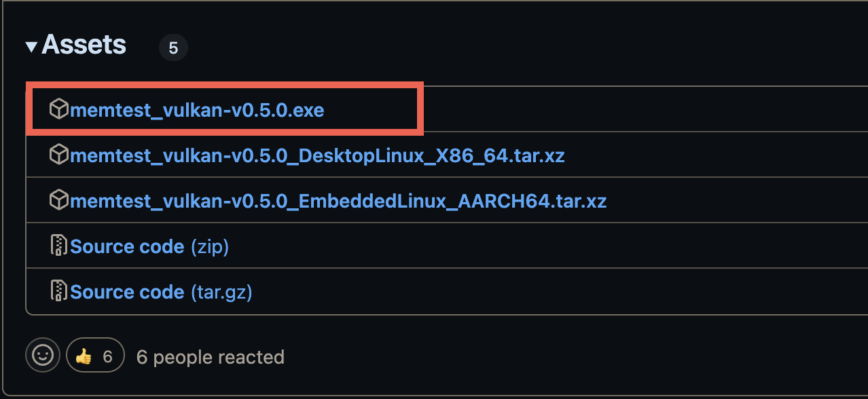This screenshot has width=868, height=399.
Task: Download the memtest_vulkan-v0.5.0.exe file
Action: coord(197,110)
